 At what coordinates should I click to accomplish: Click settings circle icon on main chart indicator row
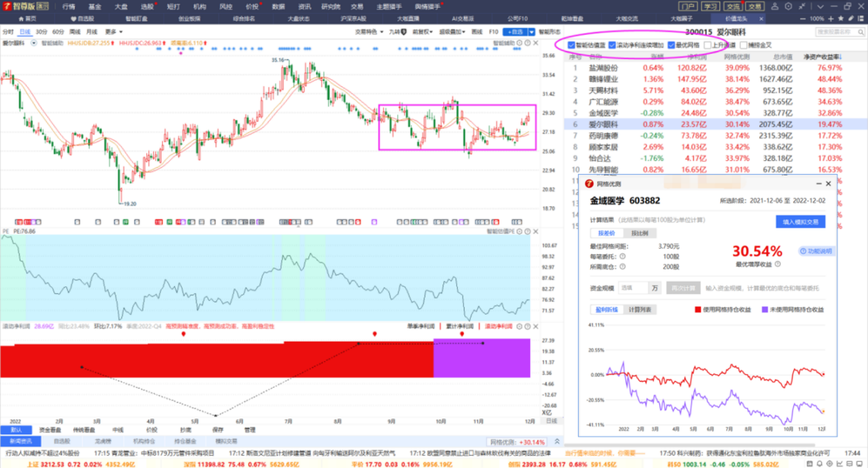(519, 43)
